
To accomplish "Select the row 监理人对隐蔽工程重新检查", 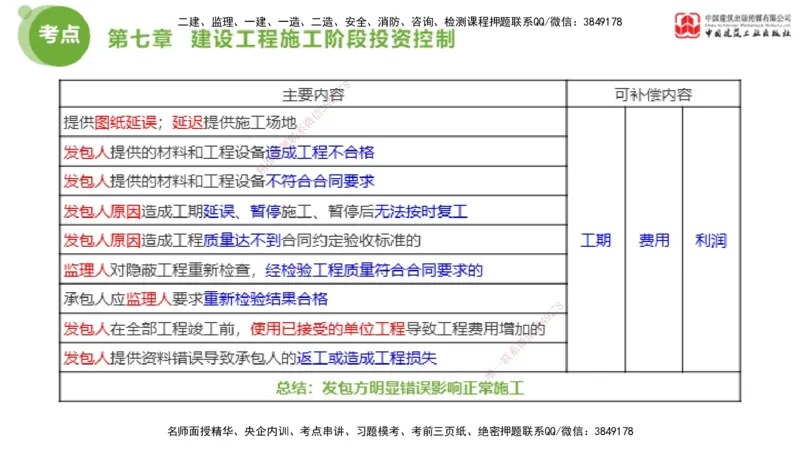I will click(x=313, y=270).
